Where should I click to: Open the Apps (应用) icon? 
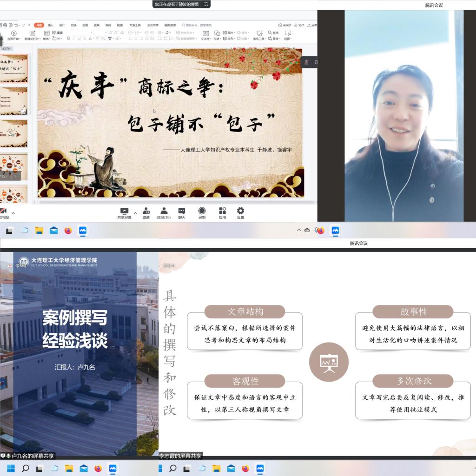pyautogui.click(x=223, y=212)
